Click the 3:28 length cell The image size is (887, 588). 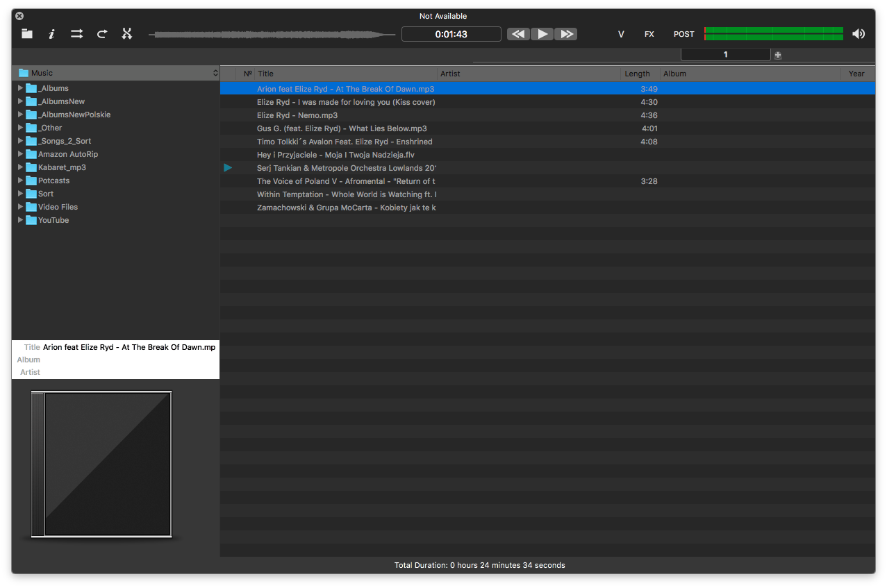[x=649, y=181]
